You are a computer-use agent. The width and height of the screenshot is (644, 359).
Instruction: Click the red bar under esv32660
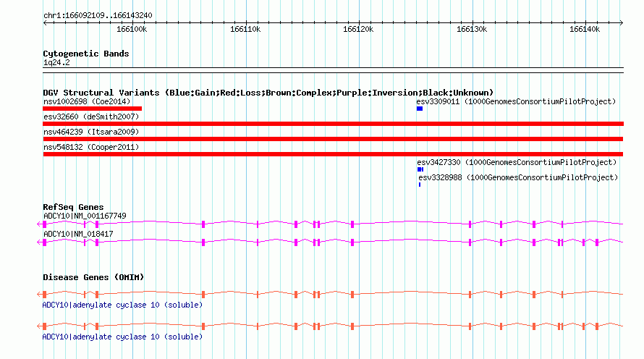coord(333,124)
